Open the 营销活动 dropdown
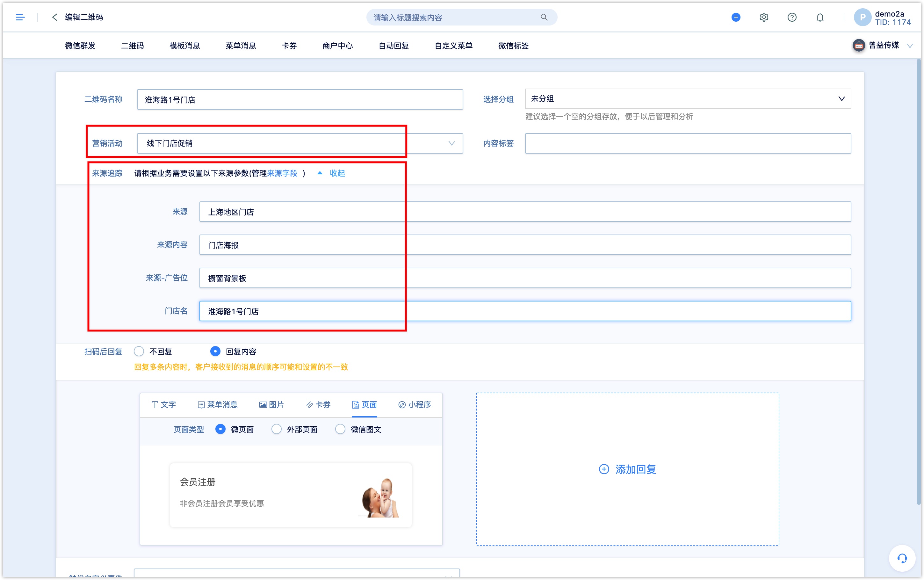The image size is (924, 580). pyautogui.click(x=300, y=143)
